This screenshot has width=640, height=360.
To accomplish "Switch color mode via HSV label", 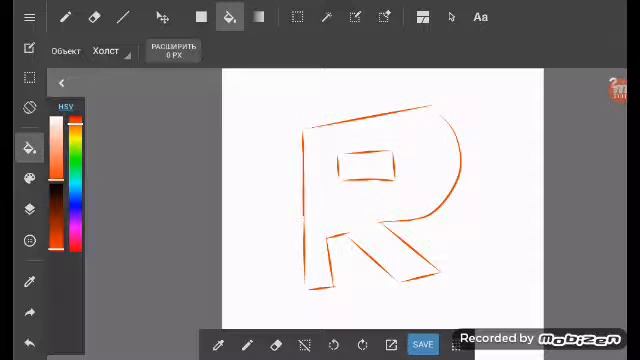I will coord(66,107).
